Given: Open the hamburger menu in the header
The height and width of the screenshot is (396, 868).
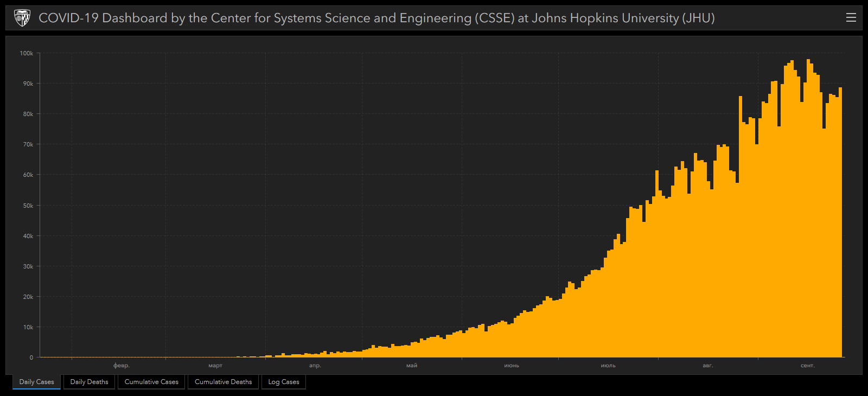Looking at the screenshot, I should click(x=851, y=18).
